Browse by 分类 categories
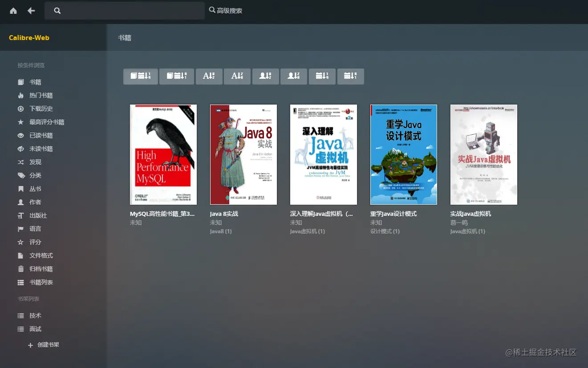The image size is (588, 368). [x=35, y=175]
